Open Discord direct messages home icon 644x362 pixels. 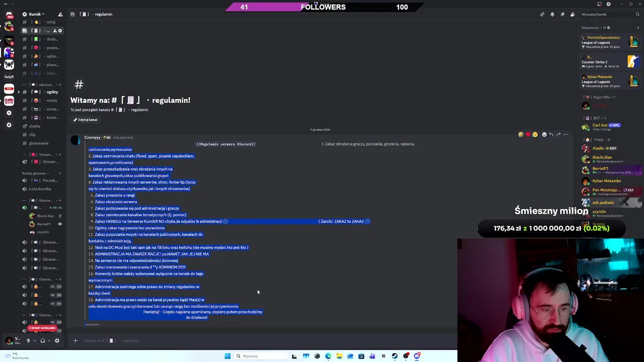pyautogui.click(x=9, y=16)
